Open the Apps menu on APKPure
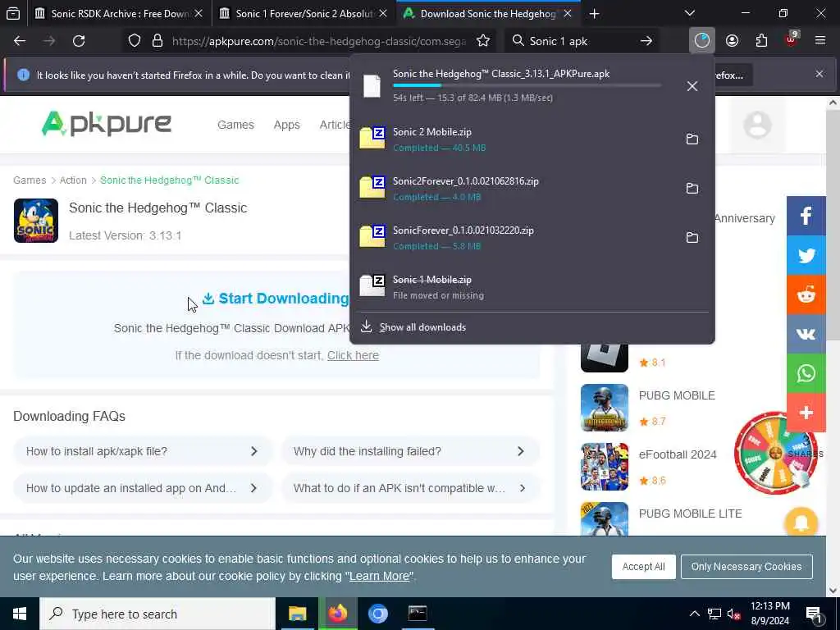Image resolution: width=840 pixels, height=630 pixels. click(286, 125)
